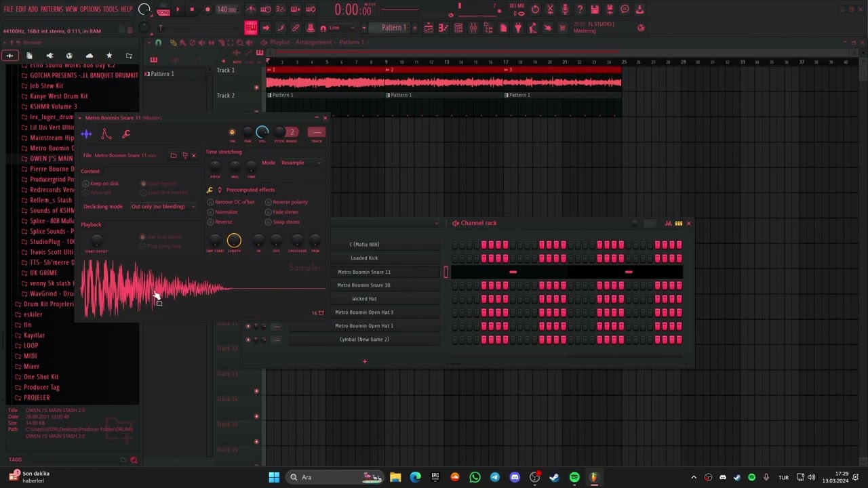Open the envelope/instrument settings tab
This screenshot has width=868, height=488.
coord(106,134)
